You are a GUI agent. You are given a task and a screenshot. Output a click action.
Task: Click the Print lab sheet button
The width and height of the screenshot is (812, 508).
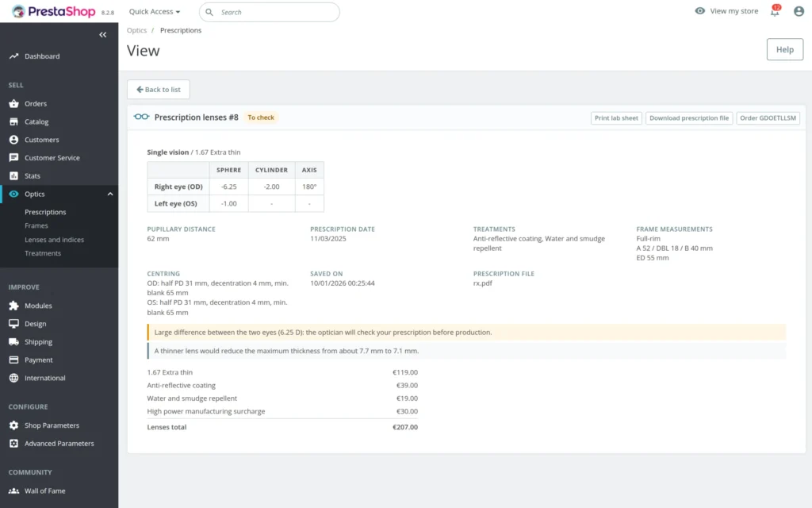point(616,117)
